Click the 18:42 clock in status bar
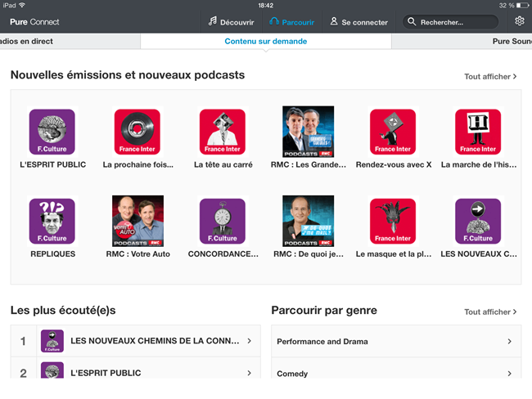Viewport: 532px width, 399px height. pyautogui.click(x=266, y=6)
